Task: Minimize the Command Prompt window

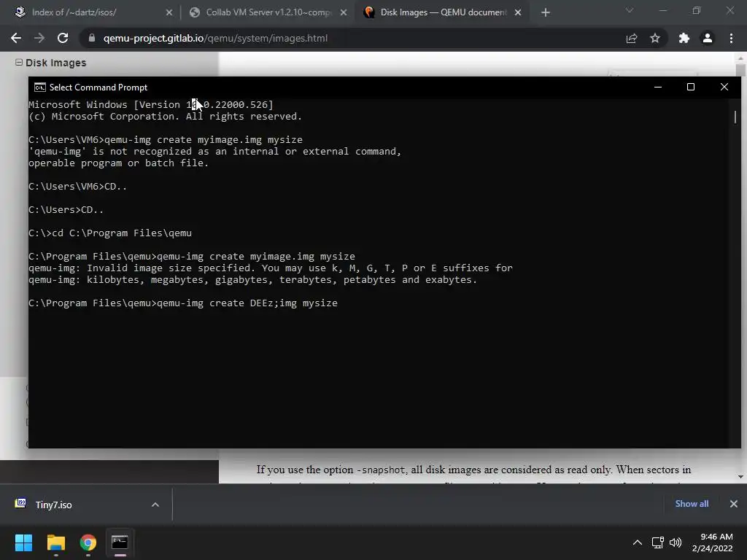Action: (x=658, y=87)
